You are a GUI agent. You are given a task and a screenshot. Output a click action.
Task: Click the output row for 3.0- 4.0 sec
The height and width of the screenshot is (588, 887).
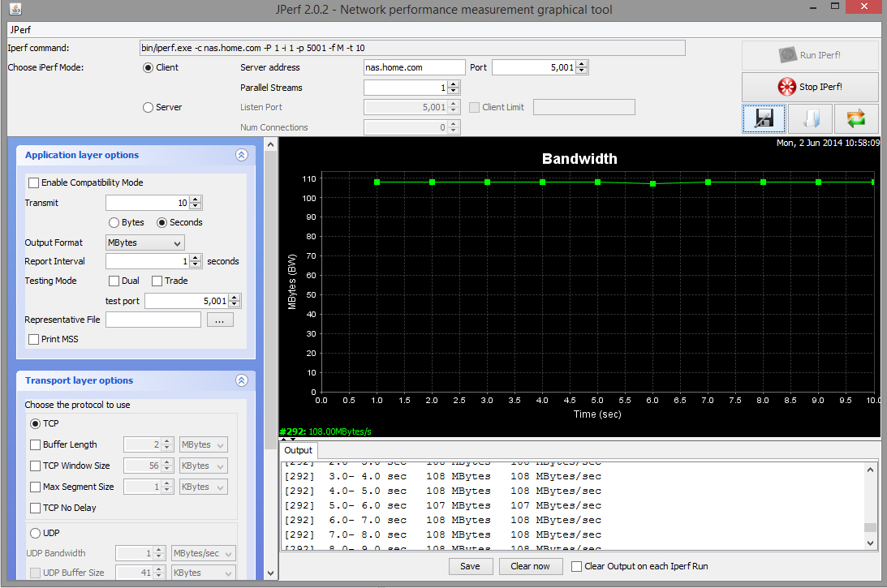tap(443, 477)
